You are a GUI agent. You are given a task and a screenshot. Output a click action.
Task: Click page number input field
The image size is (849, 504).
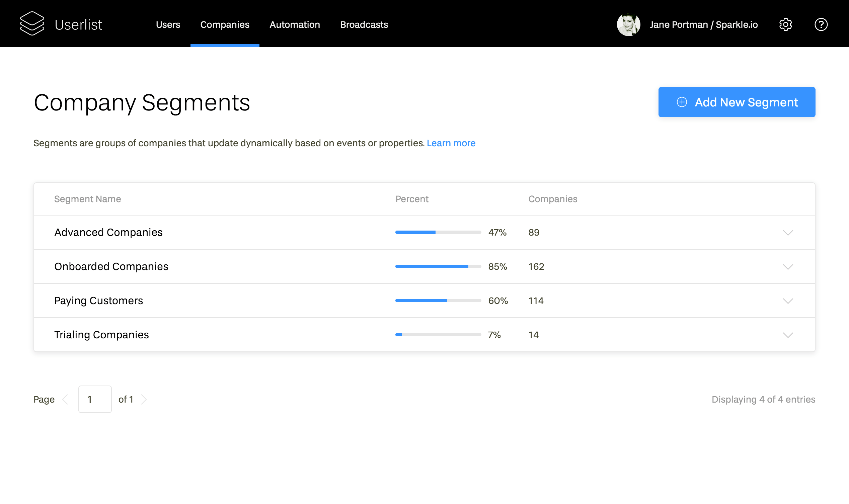(x=94, y=399)
